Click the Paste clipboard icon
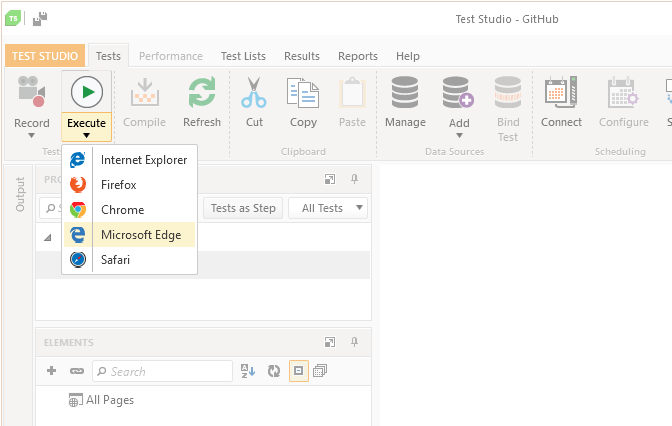 tap(352, 92)
